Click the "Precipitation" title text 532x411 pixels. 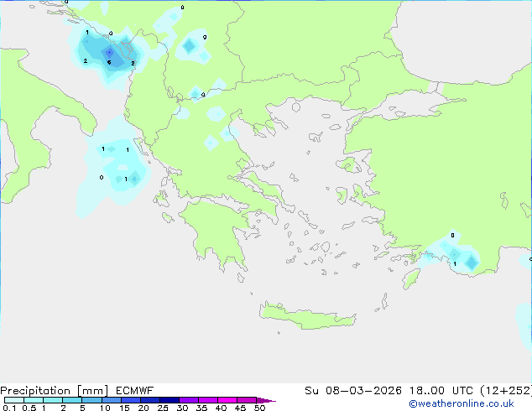35,391
